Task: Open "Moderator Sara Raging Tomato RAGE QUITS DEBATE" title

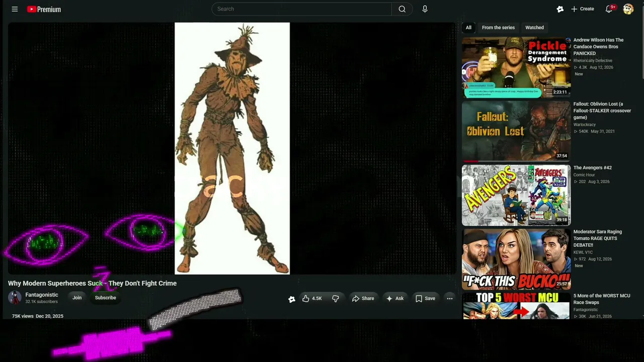Action: click(598, 238)
